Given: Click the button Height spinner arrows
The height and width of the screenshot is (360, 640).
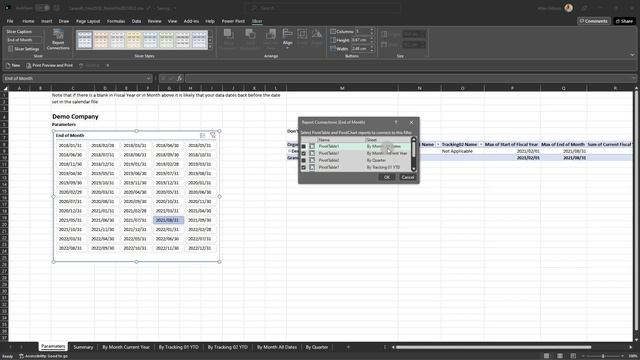Looking at the screenshot, I should (x=372, y=40).
